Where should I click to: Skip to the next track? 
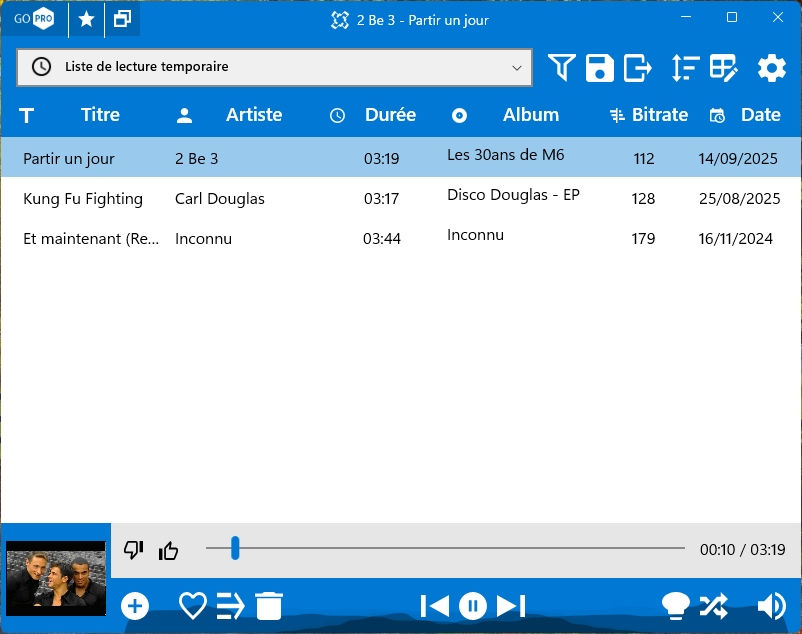tap(511, 606)
